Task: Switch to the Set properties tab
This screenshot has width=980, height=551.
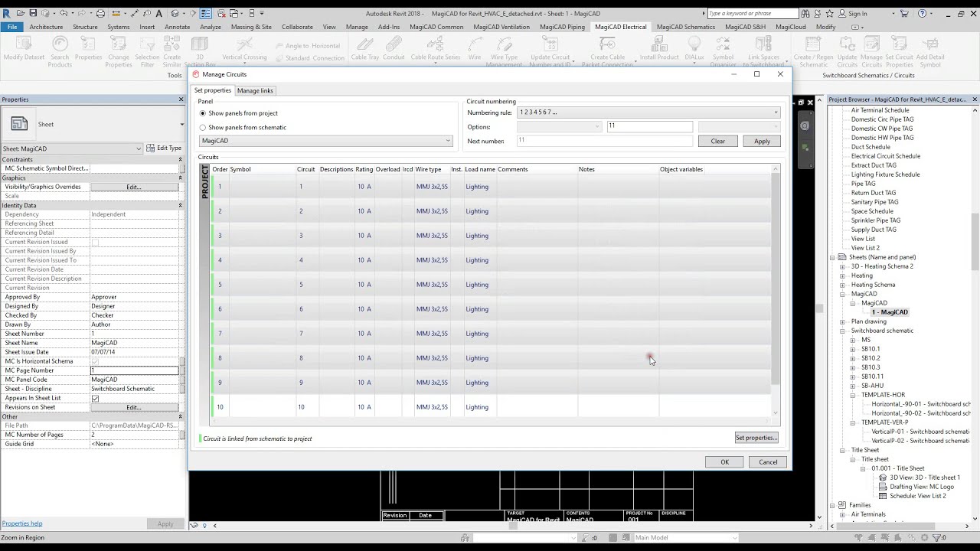Action: 213,90
